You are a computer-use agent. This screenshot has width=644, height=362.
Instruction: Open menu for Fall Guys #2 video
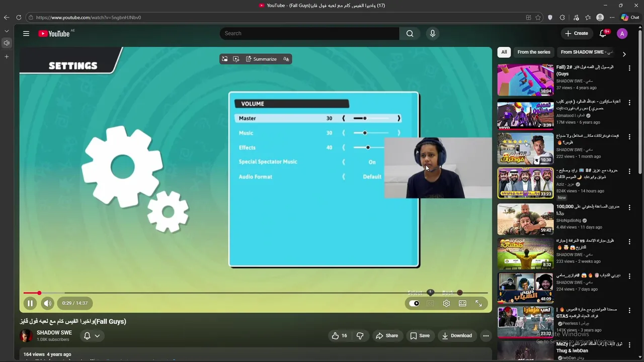pyautogui.click(x=629, y=68)
